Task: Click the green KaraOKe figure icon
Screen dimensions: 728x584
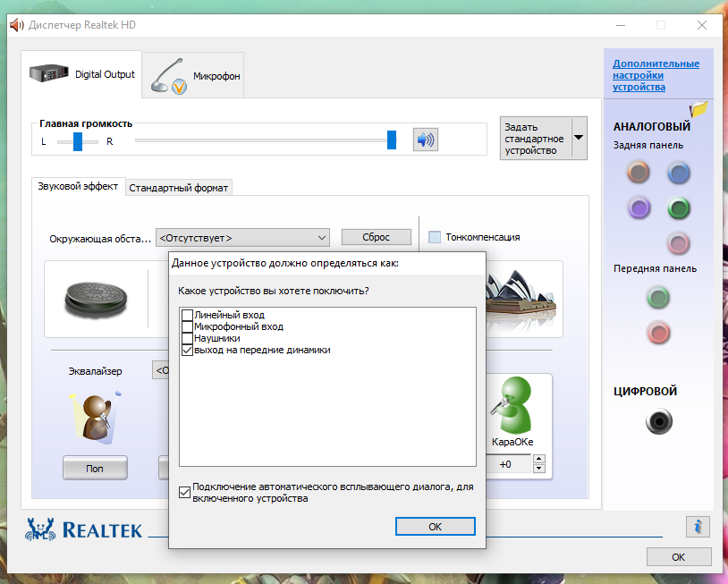Action: coord(512,405)
